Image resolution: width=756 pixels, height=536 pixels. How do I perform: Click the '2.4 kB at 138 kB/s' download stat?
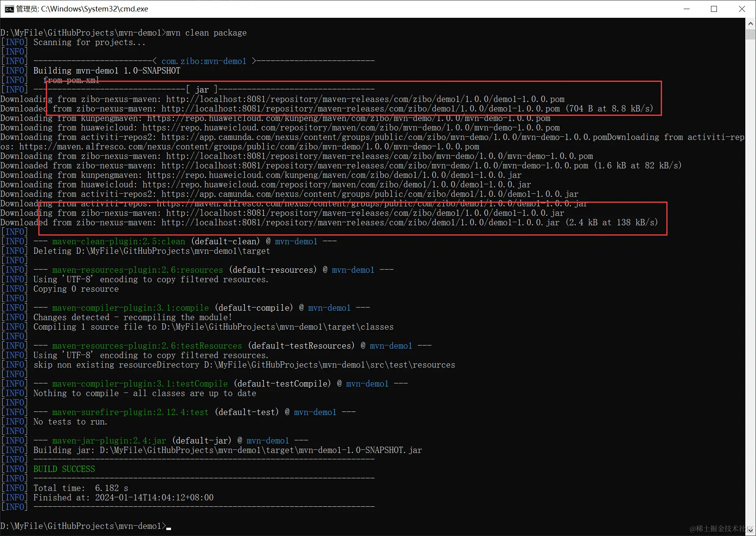click(612, 223)
